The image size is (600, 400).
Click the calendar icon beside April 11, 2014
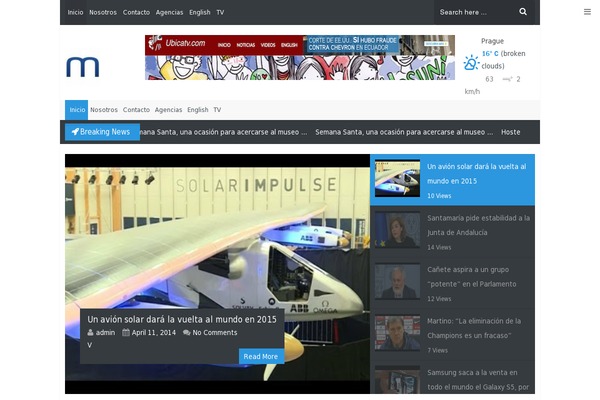126,332
